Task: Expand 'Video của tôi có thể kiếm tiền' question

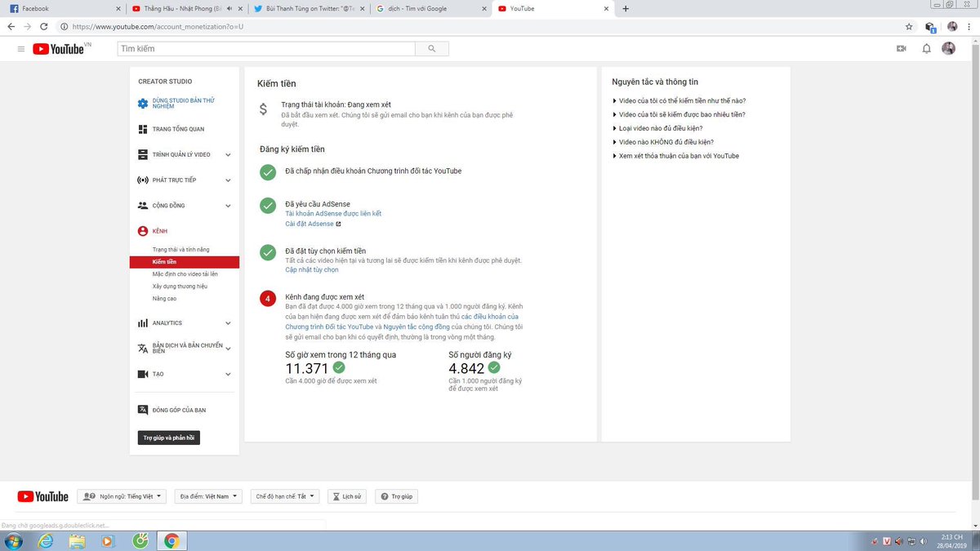Action: [x=679, y=100]
